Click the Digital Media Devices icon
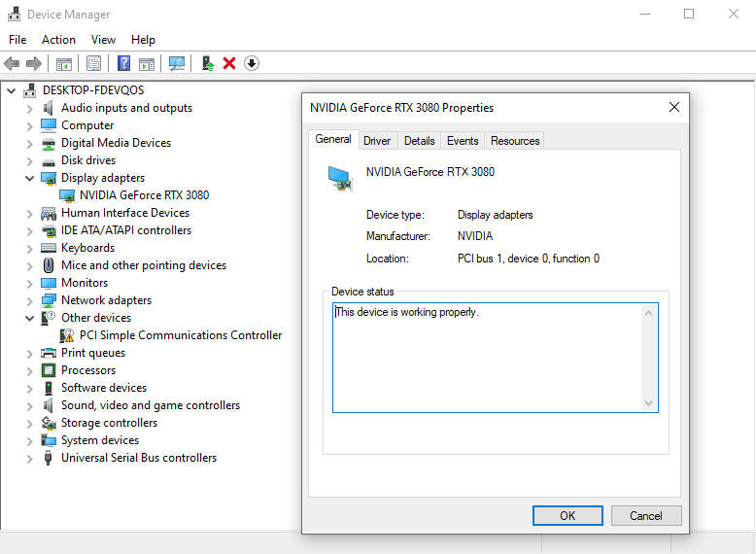This screenshot has width=756, height=554. (x=49, y=143)
